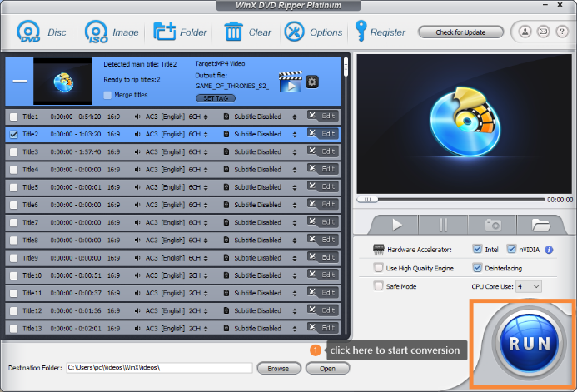
Task: Click the Register key icon
Action: click(361, 32)
